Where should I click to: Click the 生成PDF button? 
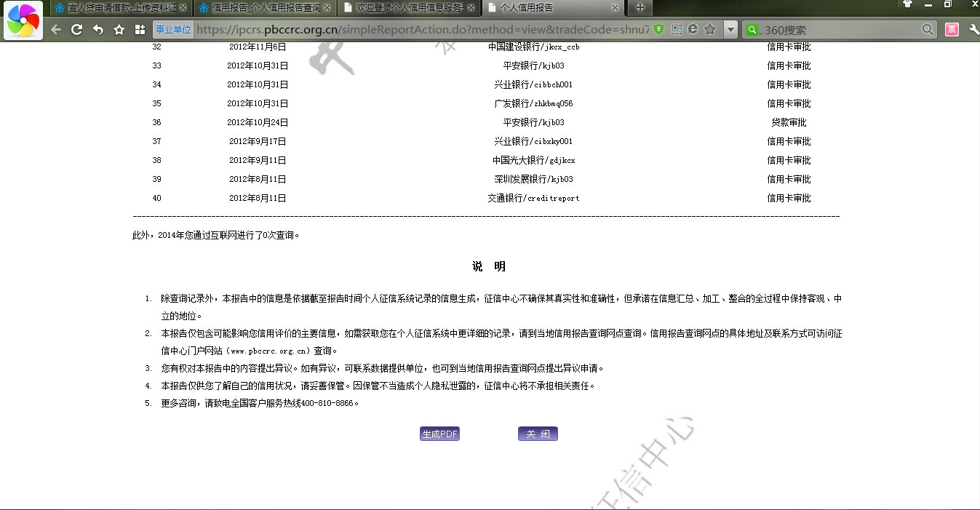tap(439, 434)
